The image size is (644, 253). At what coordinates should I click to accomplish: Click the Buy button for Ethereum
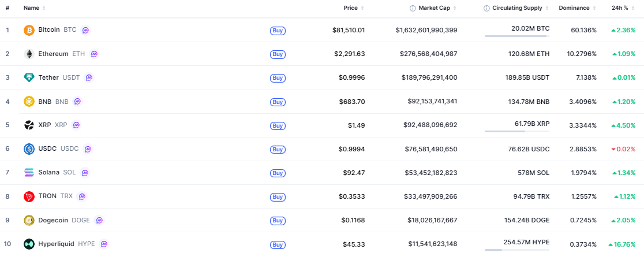278,54
